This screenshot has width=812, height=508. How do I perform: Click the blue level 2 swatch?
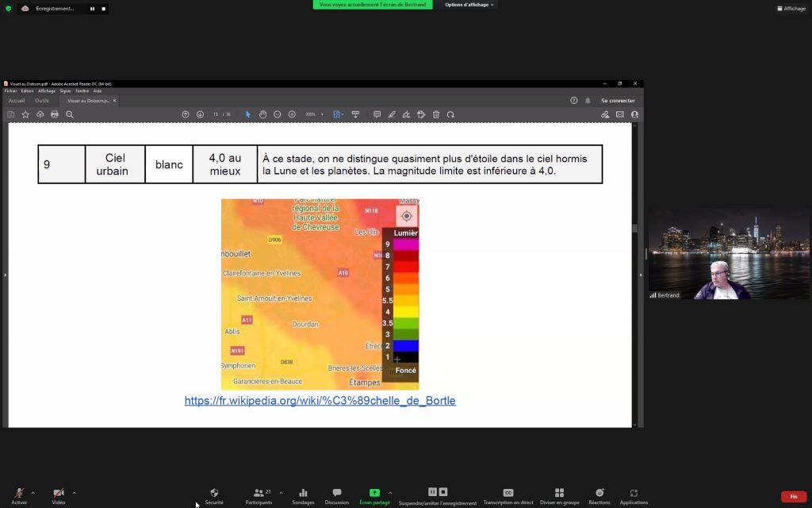[x=406, y=346]
